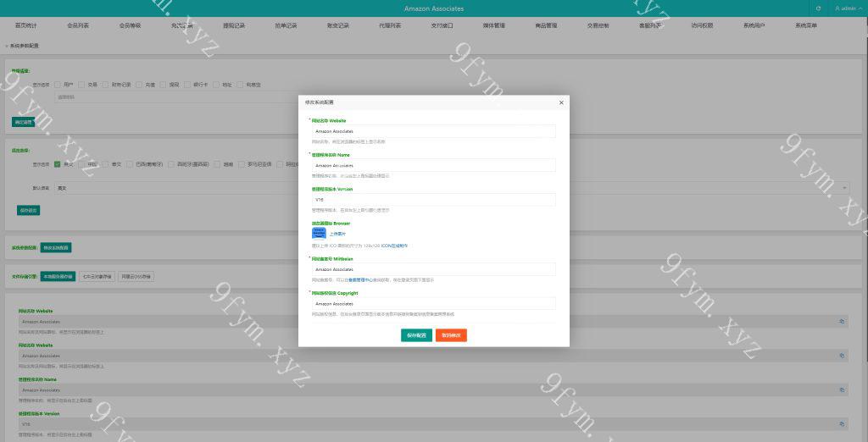Click the copy icon beside the second Website row
The image size is (868, 442).
842,356
